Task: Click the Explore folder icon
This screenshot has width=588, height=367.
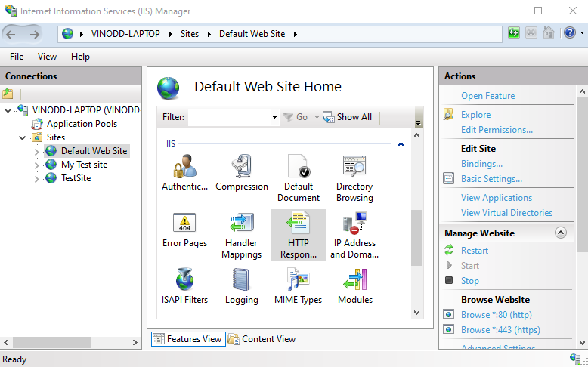Action: (448, 114)
